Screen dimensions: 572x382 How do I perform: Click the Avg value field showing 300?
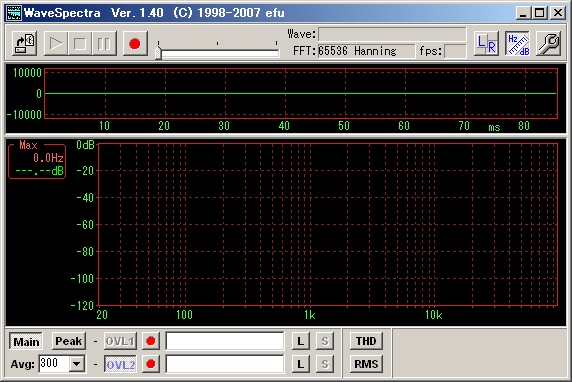[x=54, y=364]
